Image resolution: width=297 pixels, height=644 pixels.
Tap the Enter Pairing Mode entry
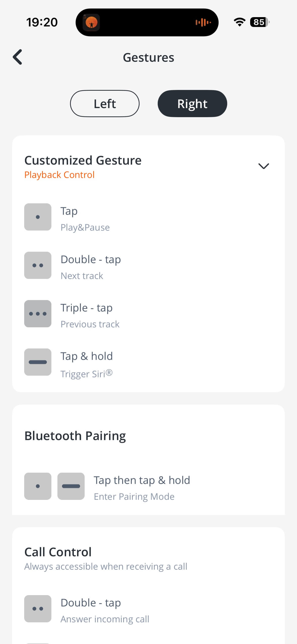click(134, 497)
